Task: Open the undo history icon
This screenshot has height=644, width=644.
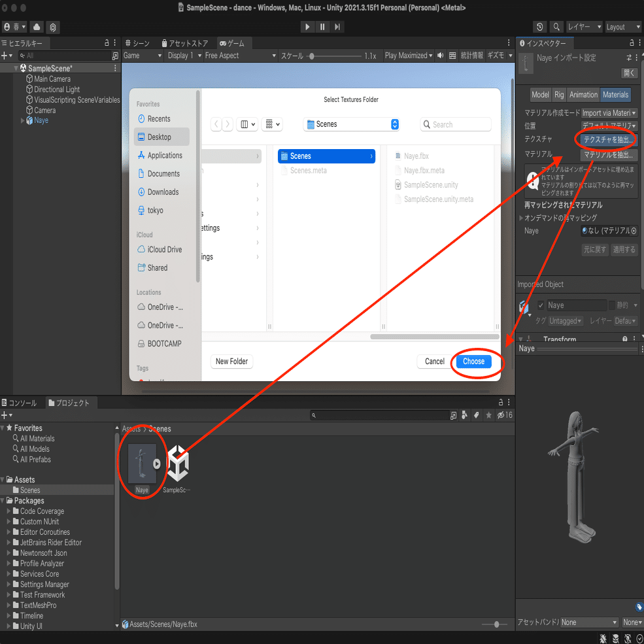Action: (539, 27)
